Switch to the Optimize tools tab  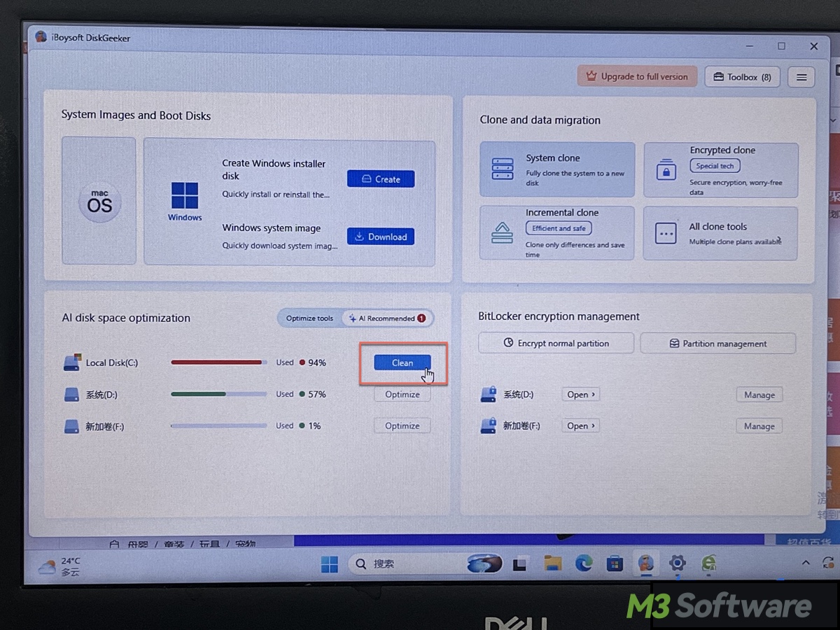(x=309, y=318)
